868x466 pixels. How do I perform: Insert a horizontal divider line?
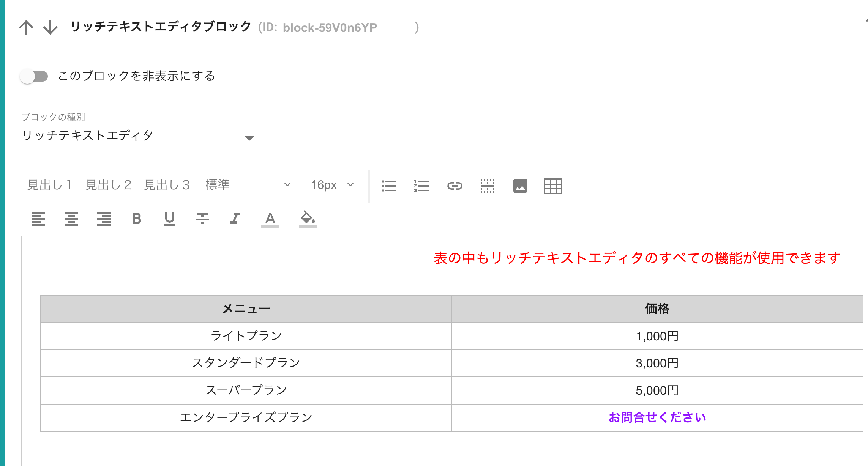487,186
